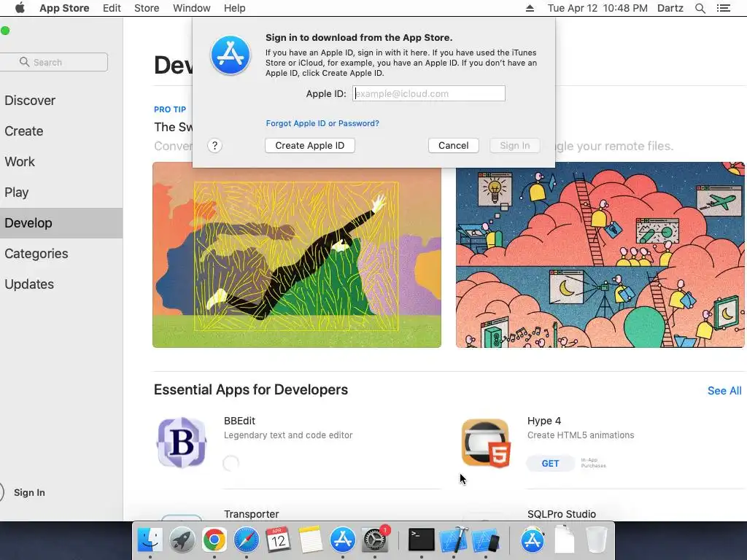Screen dimensions: 747x560
Task: Open the Apple menu
Action: 20,8
